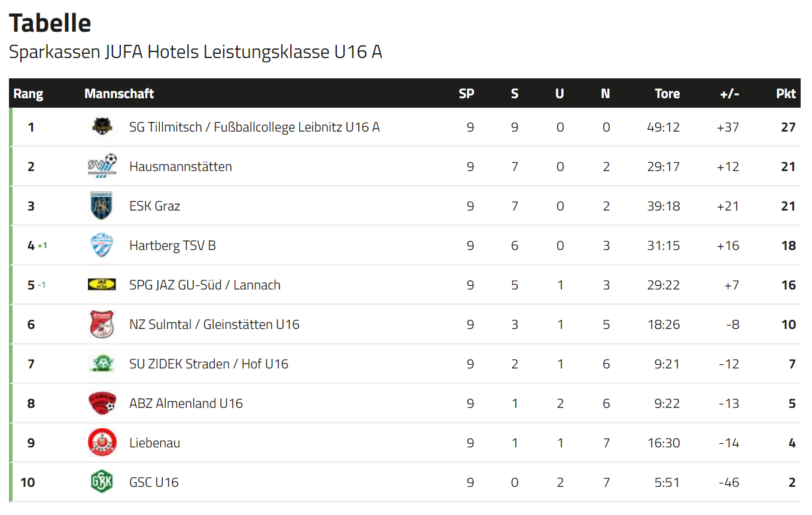812x515 pixels.
Task: Click the yellow JAZ GU-Süd logo
Action: point(102,285)
